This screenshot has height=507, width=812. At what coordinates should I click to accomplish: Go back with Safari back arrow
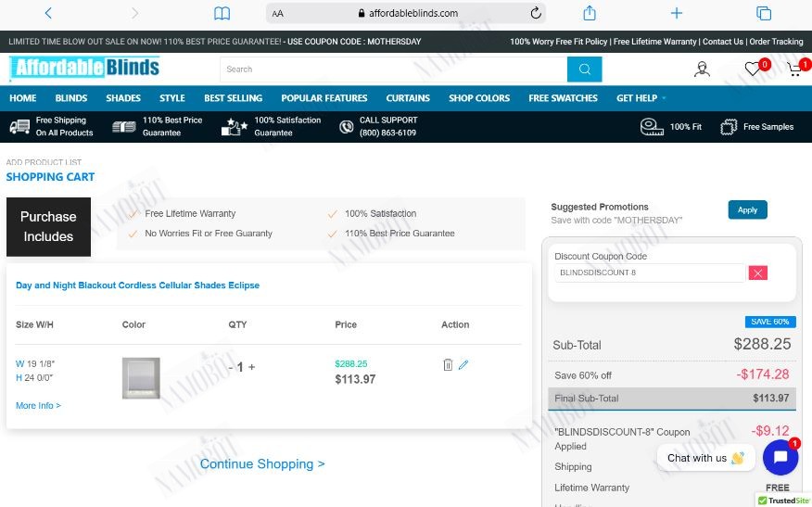48,14
